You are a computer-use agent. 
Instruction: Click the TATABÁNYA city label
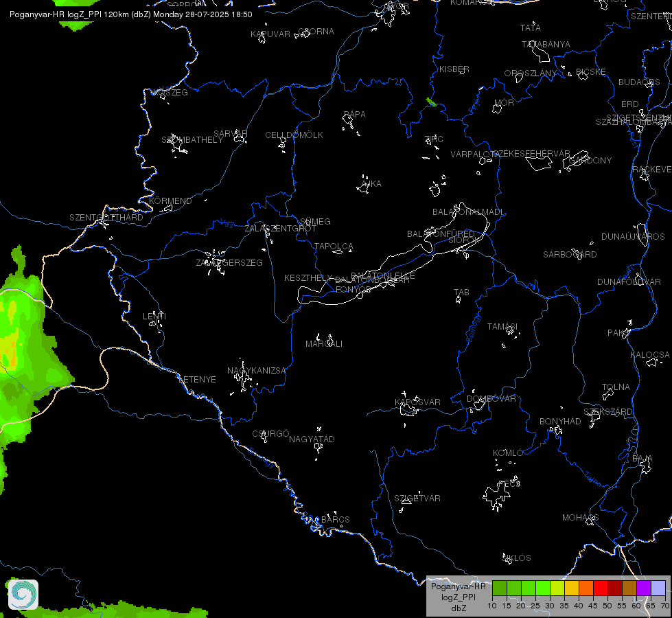pyautogui.click(x=546, y=44)
